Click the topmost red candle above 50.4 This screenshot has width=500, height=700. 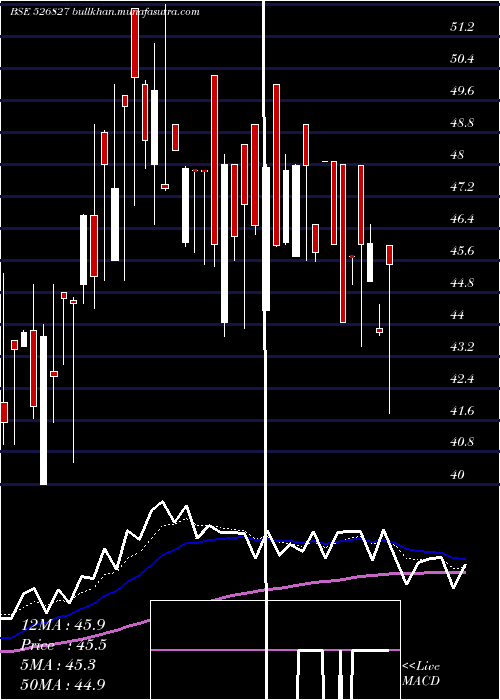click(x=135, y=42)
